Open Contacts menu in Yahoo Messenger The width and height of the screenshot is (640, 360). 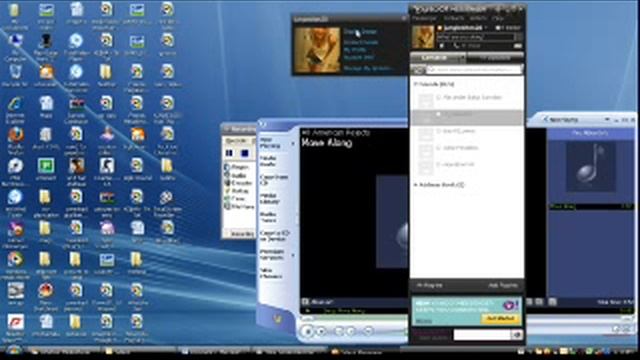(x=453, y=18)
